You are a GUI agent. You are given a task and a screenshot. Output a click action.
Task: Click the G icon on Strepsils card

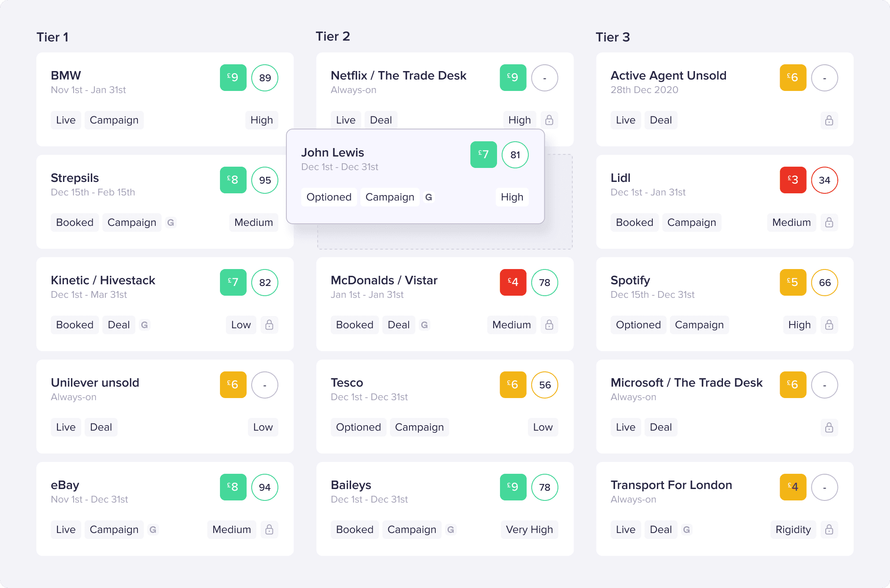[x=170, y=223]
